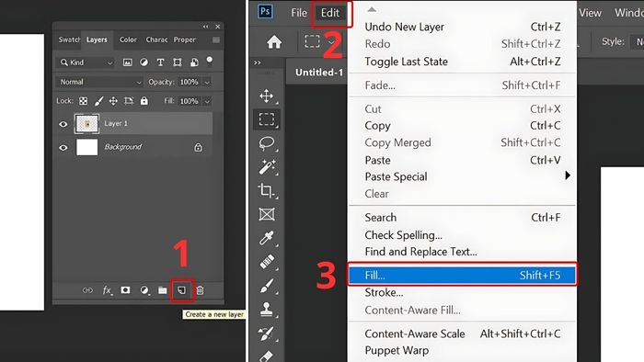644x362 pixels.
Task: Add a new fill or adjustment layer
Action: pos(144,290)
